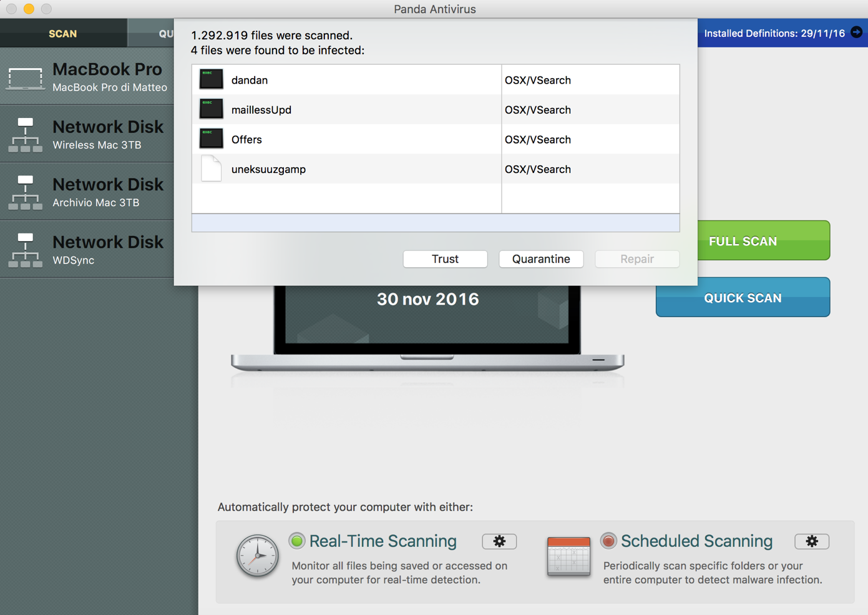
Task: Click the uneksuuzgamp blank document icon
Action: [211, 169]
